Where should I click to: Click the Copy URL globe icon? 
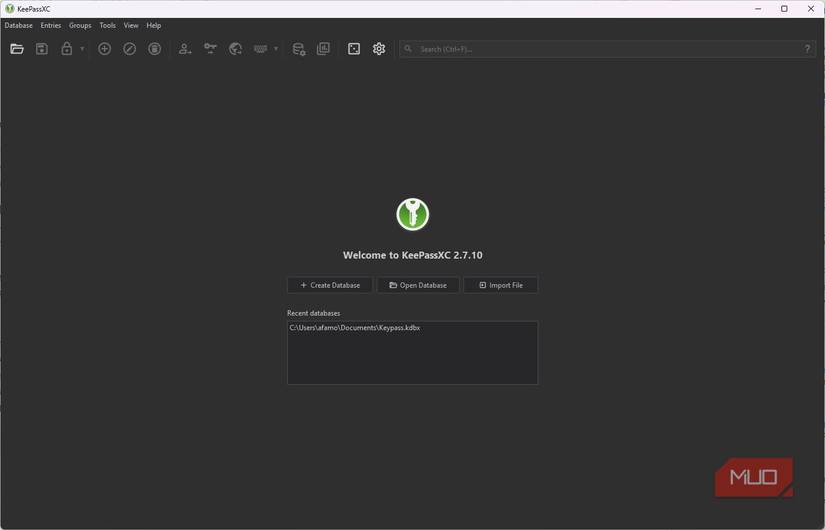point(235,49)
